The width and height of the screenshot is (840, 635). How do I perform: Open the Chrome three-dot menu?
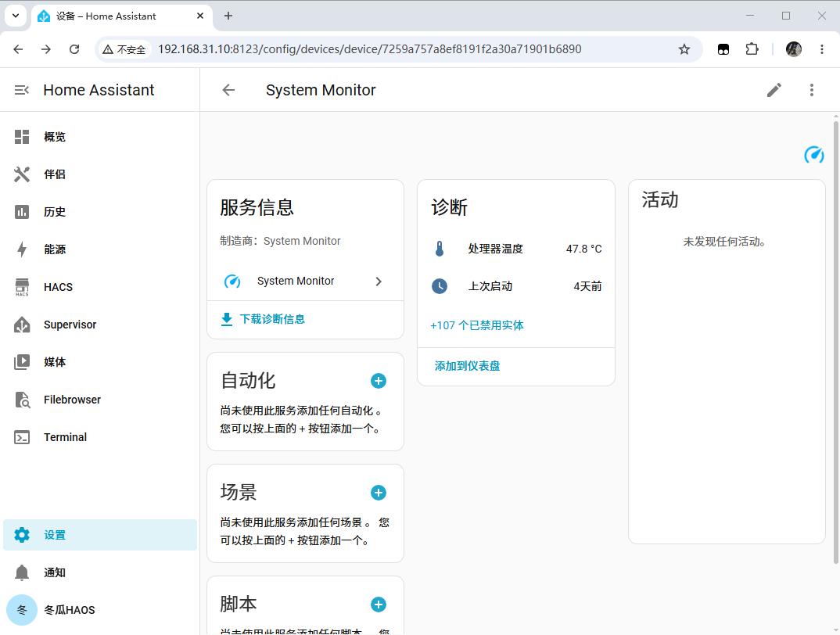822,49
